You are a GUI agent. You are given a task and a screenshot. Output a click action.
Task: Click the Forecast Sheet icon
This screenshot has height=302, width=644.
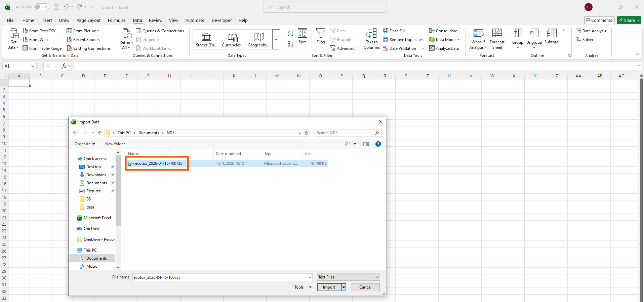[497, 34]
